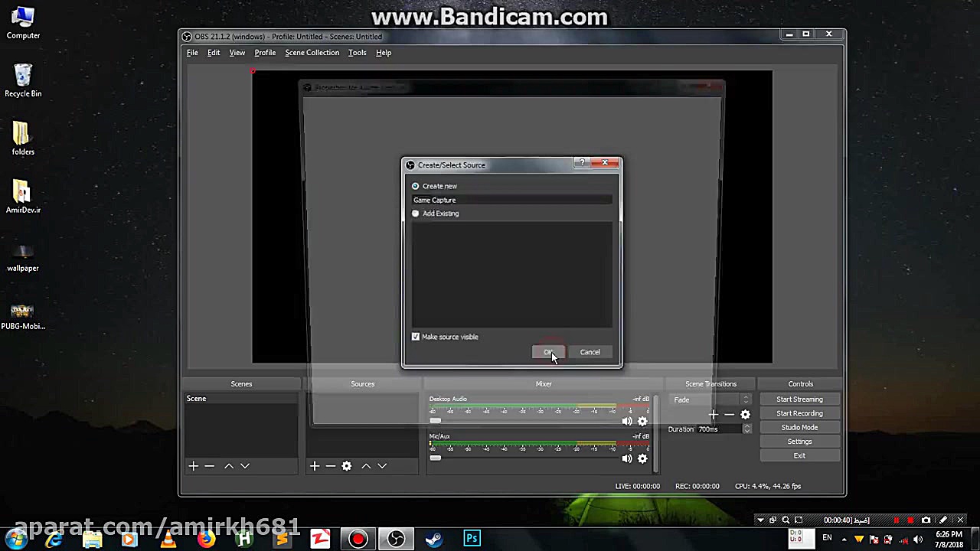Mute the Desktop Audio speaker
The width and height of the screenshot is (980, 551).
(x=627, y=421)
